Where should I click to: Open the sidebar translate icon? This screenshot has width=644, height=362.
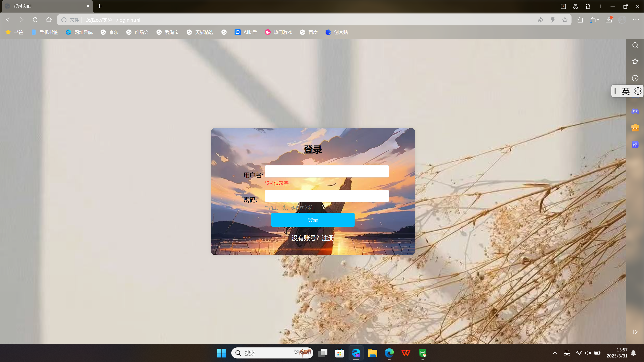635,145
